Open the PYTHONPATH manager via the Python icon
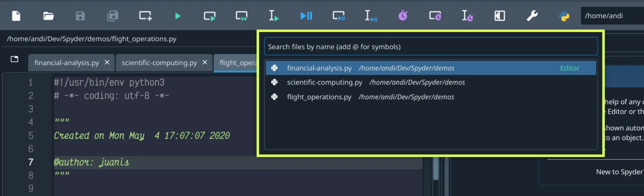 (x=564, y=16)
